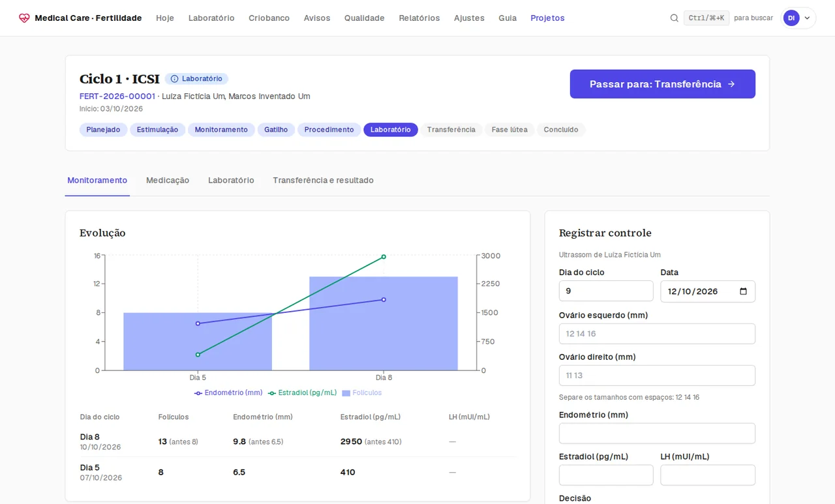This screenshot has height=504, width=835.
Task: Toggle the Estradiol (pg/mL) legend series
Action: pyautogui.click(x=303, y=393)
